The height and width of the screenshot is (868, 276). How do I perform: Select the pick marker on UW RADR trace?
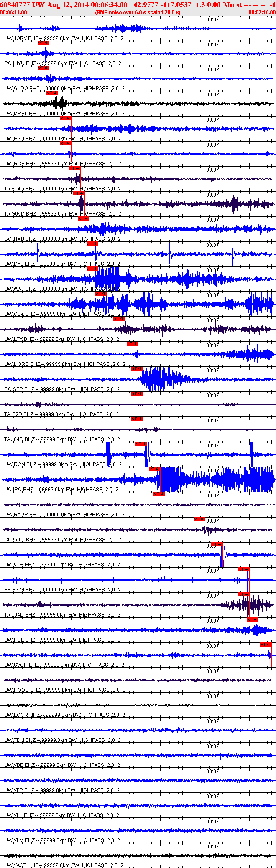(159, 494)
